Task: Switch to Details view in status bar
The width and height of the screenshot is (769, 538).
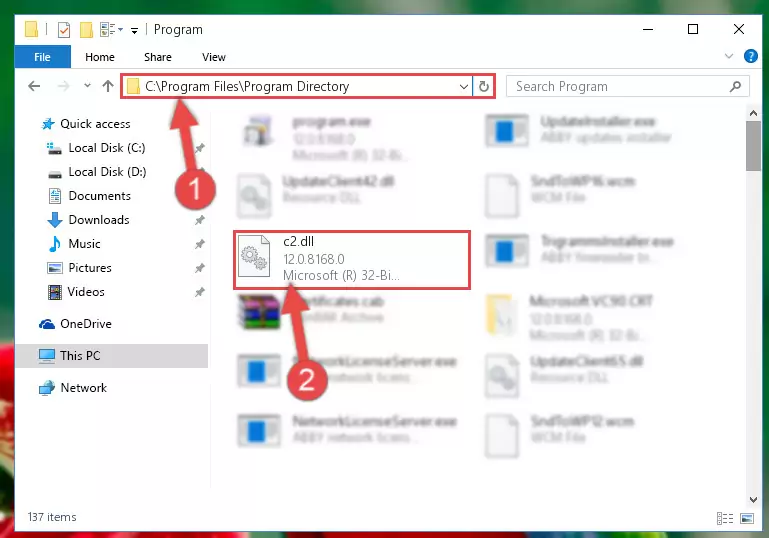Action: click(x=724, y=518)
